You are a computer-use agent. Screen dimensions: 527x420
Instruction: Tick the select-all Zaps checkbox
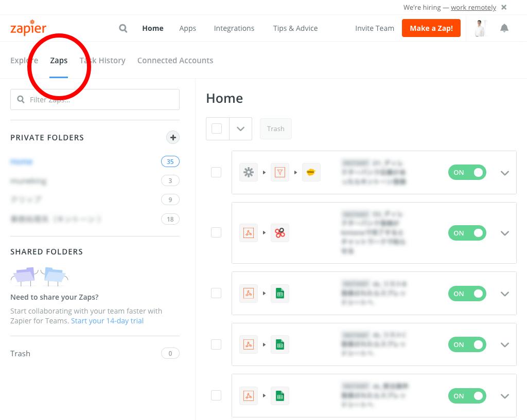(x=217, y=129)
